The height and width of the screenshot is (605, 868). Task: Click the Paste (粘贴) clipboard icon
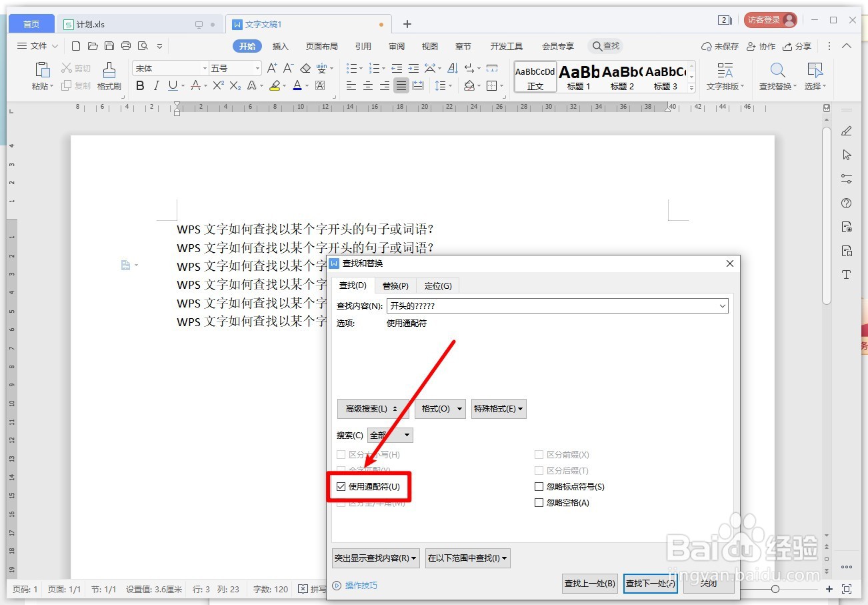pos(42,69)
